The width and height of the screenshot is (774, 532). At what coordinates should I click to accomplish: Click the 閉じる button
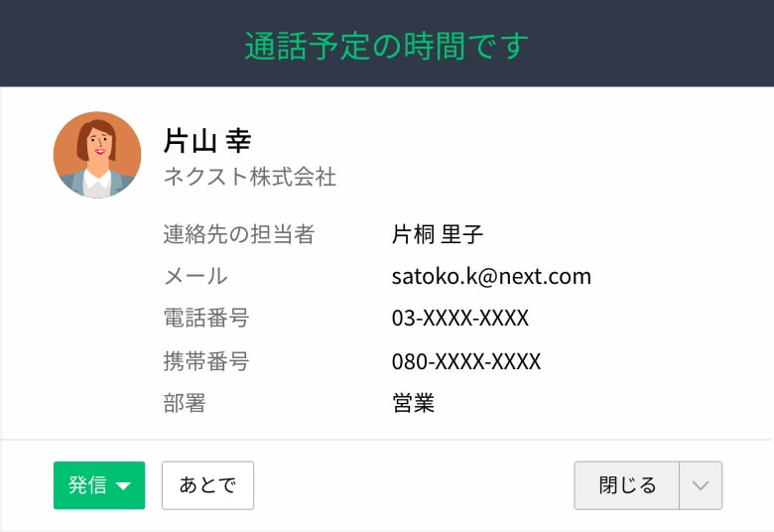tap(627, 485)
